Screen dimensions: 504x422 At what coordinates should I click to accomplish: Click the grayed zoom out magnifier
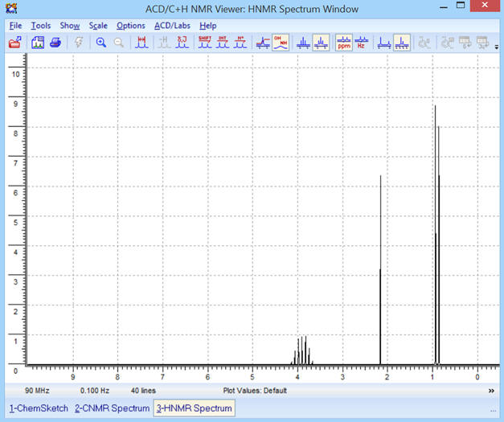pos(119,43)
